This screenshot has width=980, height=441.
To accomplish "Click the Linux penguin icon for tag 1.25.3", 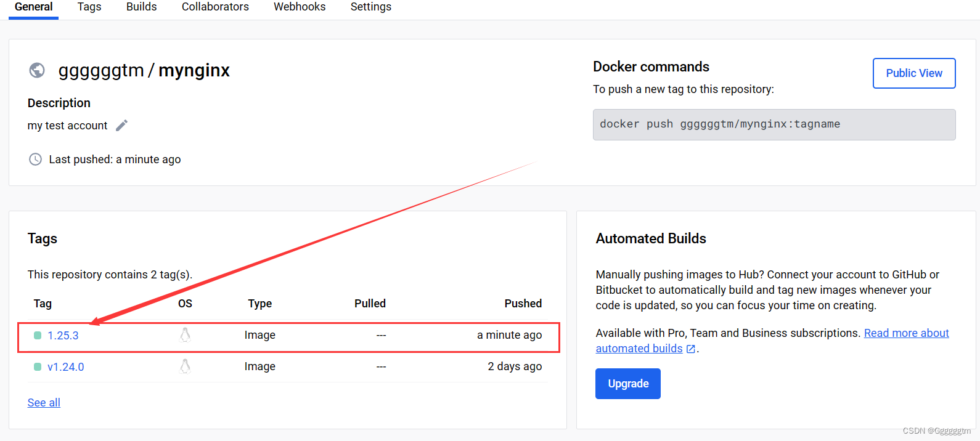I will point(185,335).
